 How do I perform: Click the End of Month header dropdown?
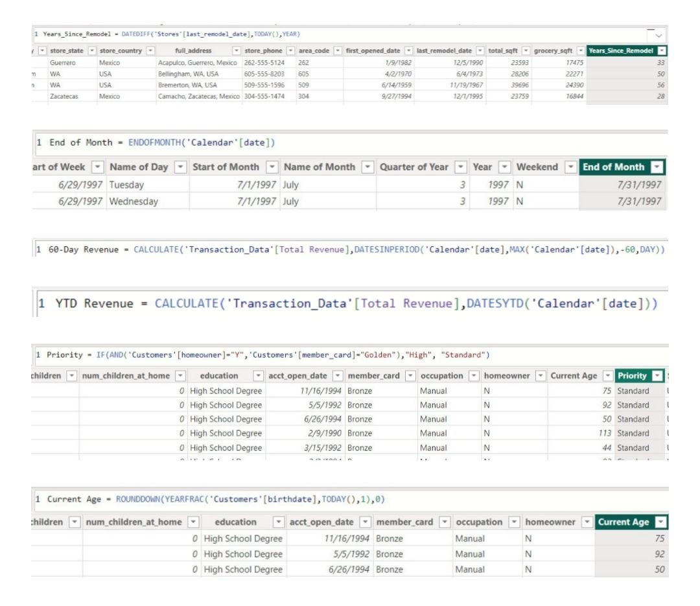click(657, 167)
